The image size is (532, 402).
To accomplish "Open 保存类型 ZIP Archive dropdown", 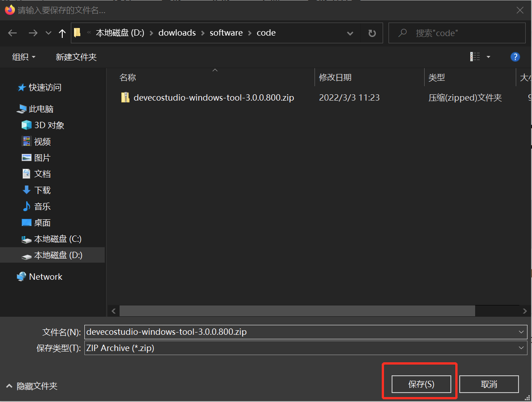I will [x=305, y=348].
